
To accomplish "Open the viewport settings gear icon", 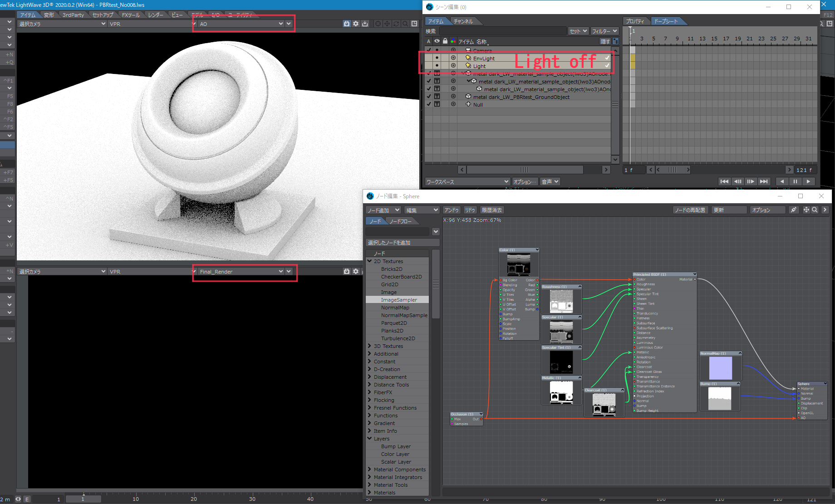I will click(x=356, y=24).
